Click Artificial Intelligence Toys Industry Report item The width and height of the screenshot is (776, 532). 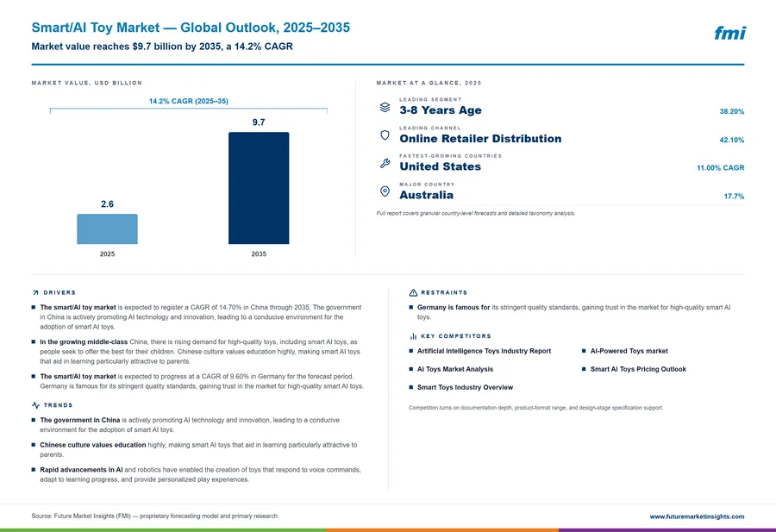484,351
